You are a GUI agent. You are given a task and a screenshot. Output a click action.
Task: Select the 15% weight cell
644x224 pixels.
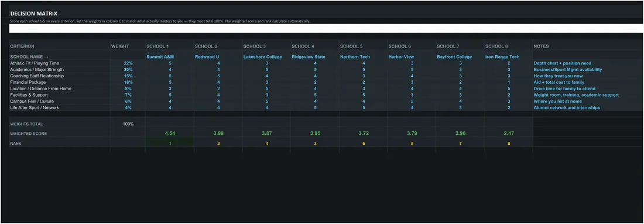128,76
